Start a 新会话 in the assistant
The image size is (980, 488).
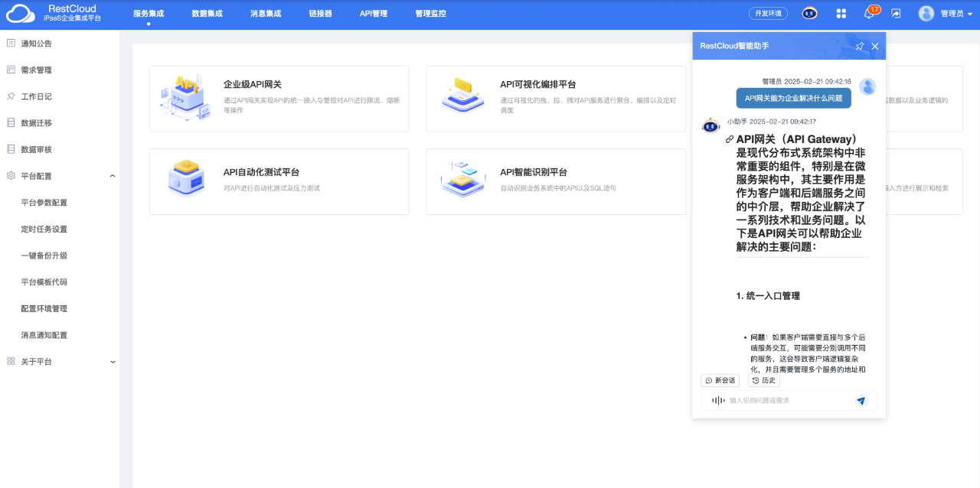click(x=720, y=380)
